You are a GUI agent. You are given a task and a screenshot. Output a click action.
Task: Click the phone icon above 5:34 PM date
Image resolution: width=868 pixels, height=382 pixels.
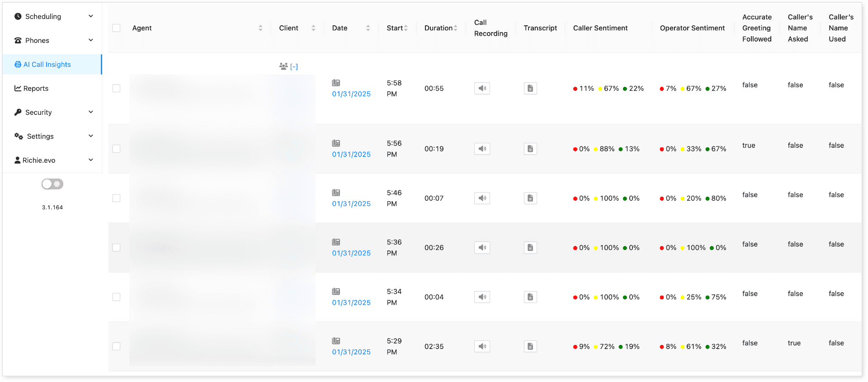[336, 292]
